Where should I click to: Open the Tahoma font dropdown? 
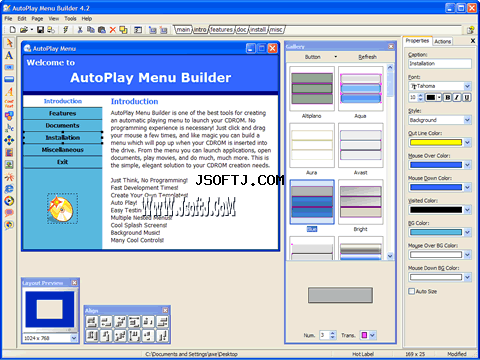[468, 86]
